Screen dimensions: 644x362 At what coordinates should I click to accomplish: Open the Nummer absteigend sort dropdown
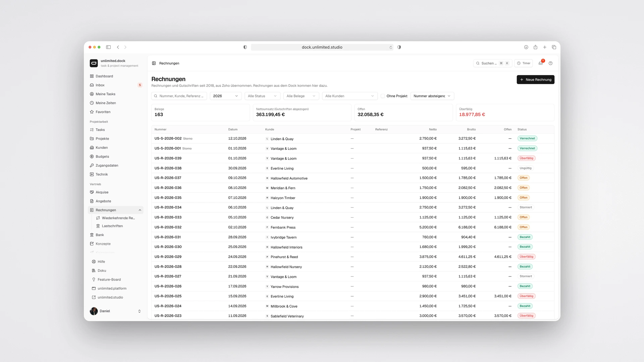pyautogui.click(x=432, y=96)
